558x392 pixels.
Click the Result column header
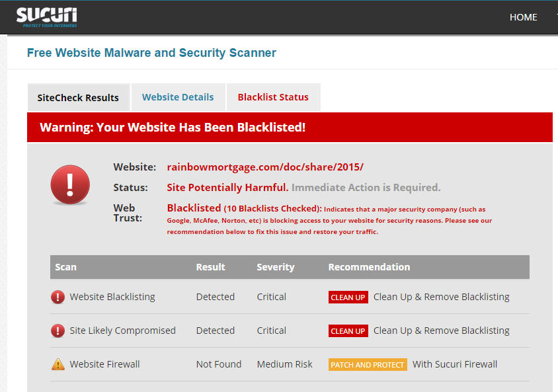210,267
